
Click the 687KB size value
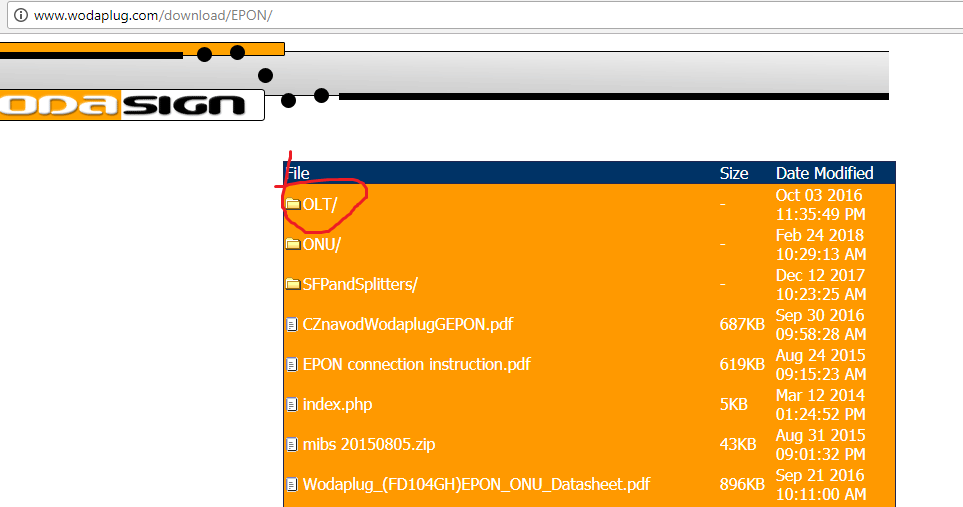(x=742, y=324)
